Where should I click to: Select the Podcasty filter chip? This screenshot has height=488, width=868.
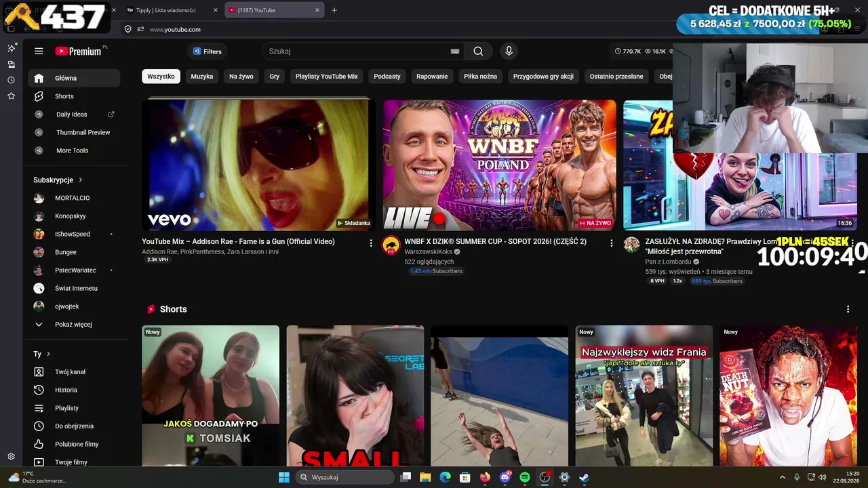[387, 77]
